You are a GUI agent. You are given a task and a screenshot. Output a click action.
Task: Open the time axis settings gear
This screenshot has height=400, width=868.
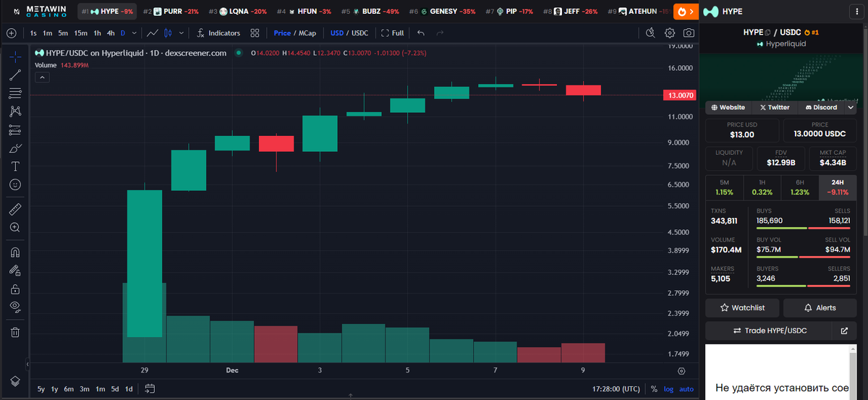[x=681, y=371]
